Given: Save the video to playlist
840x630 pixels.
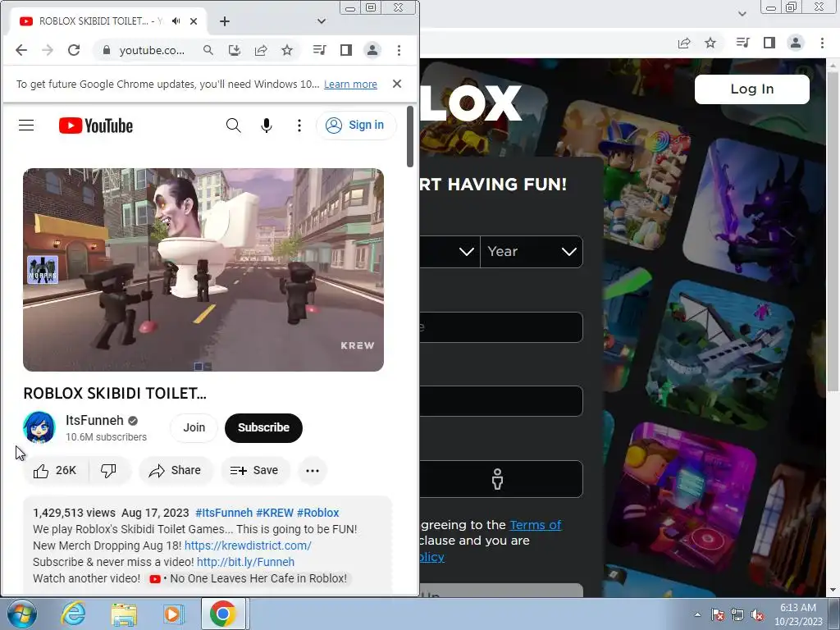Looking at the screenshot, I should (255, 470).
